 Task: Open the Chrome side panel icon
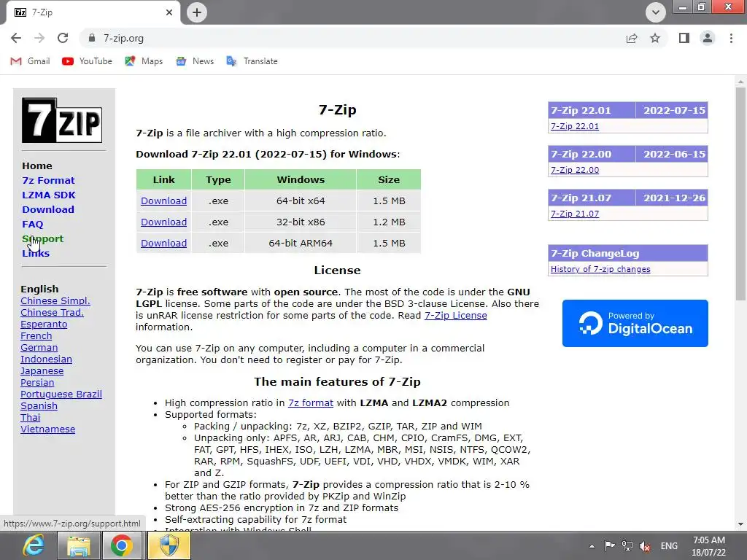pos(684,38)
